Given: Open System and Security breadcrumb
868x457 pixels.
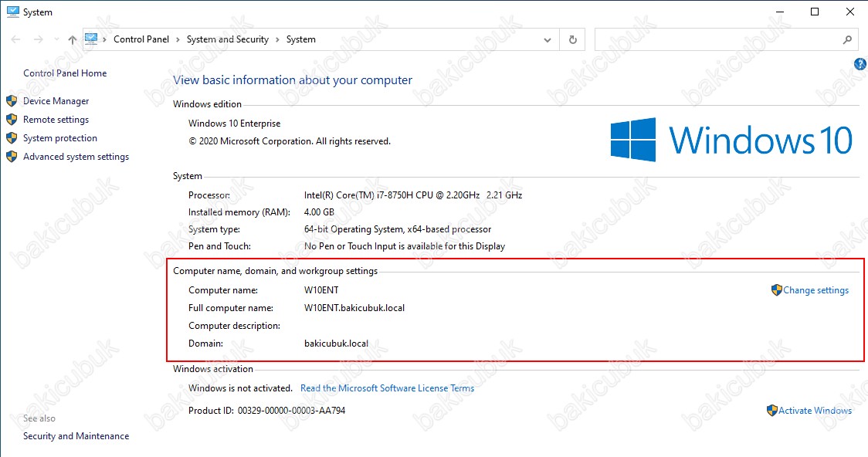Looking at the screenshot, I should coord(228,39).
